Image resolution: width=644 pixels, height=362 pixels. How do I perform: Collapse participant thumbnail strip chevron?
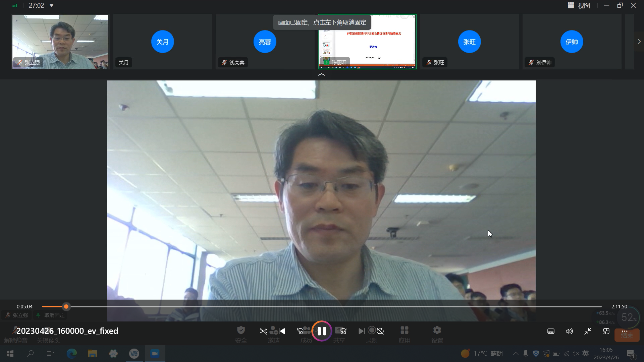[x=321, y=75]
